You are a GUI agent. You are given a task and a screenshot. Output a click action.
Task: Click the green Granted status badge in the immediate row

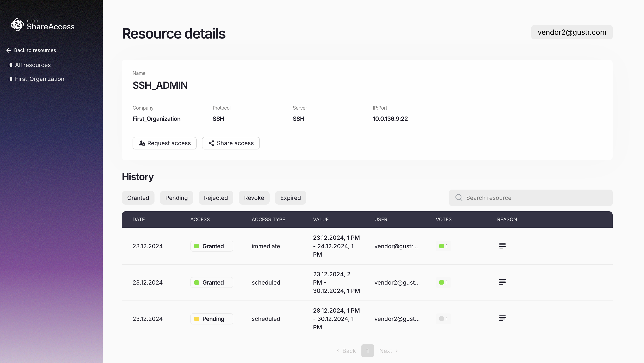click(212, 246)
